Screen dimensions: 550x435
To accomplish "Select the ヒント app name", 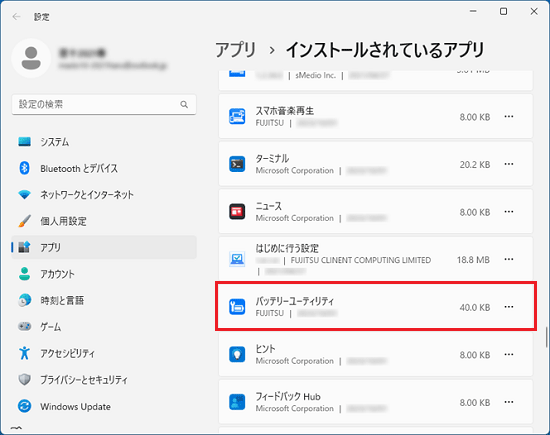I will (x=265, y=349).
